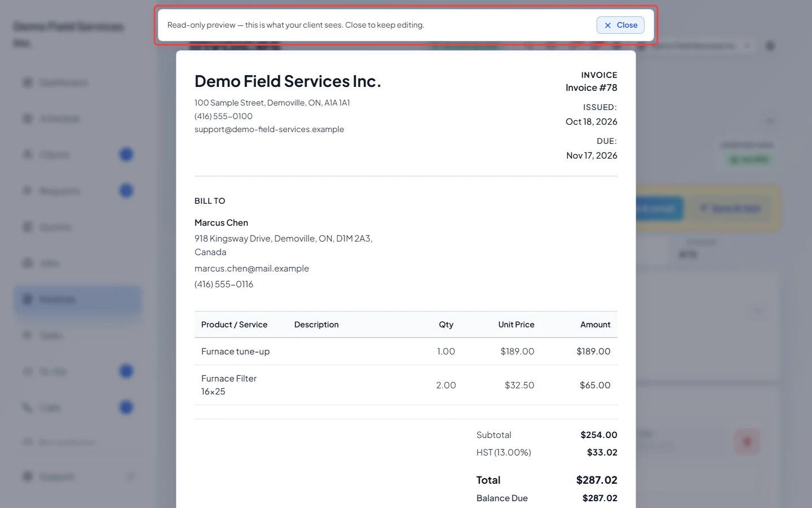Viewport: 812px width, 508px height.
Task: Click the Furnace tune-up quantity 1.00
Action: (446, 351)
